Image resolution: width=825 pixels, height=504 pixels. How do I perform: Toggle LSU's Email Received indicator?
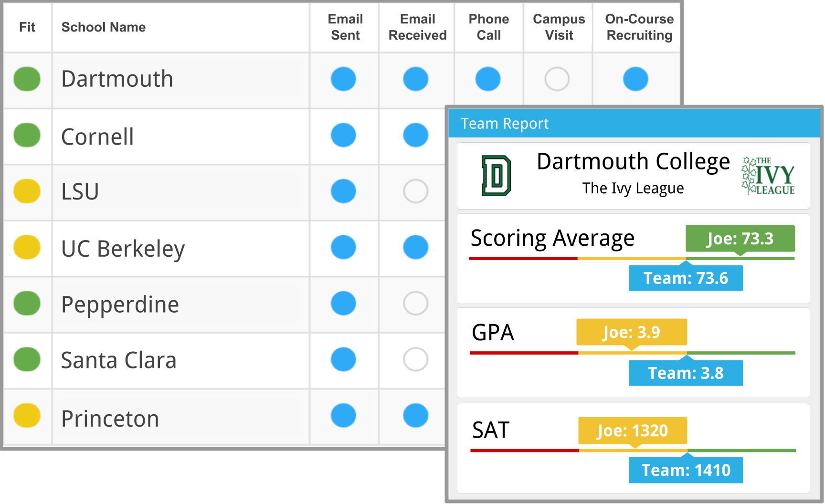click(x=415, y=191)
